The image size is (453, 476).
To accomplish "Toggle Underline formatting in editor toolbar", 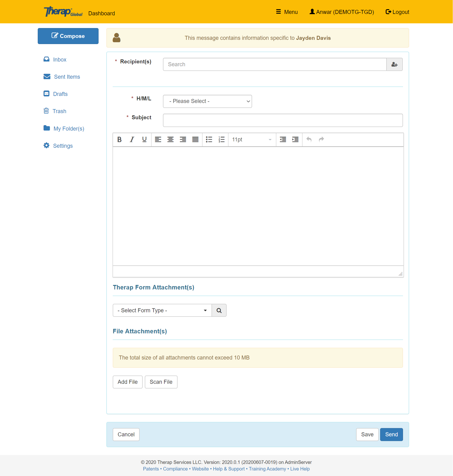I will pos(144,140).
